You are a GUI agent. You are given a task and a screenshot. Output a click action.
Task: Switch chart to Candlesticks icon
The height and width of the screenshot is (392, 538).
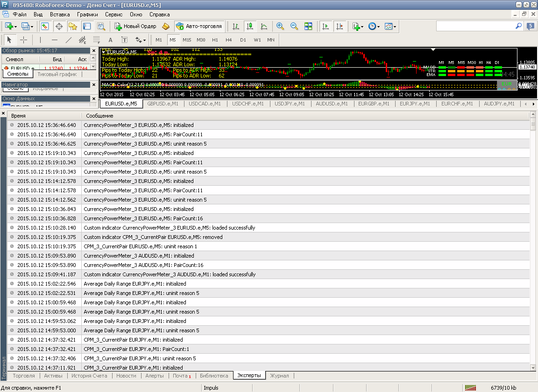click(x=250, y=27)
